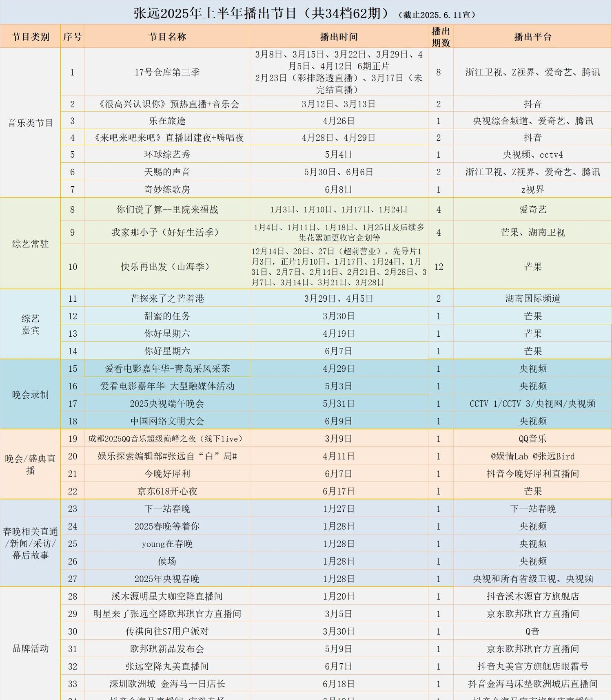Select the 音乐类节目 category cell
612x700 pixels.
click(x=31, y=123)
